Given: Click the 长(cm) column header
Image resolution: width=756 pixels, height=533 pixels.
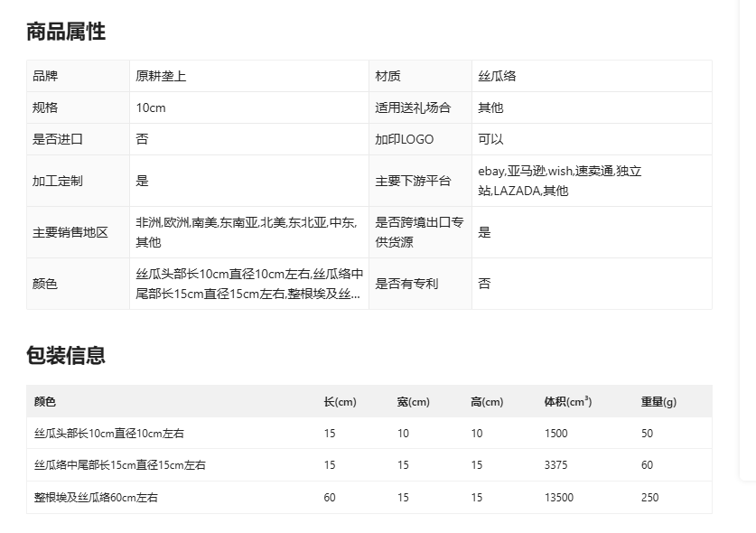Looking at the screenshot, I should point(340,402).
